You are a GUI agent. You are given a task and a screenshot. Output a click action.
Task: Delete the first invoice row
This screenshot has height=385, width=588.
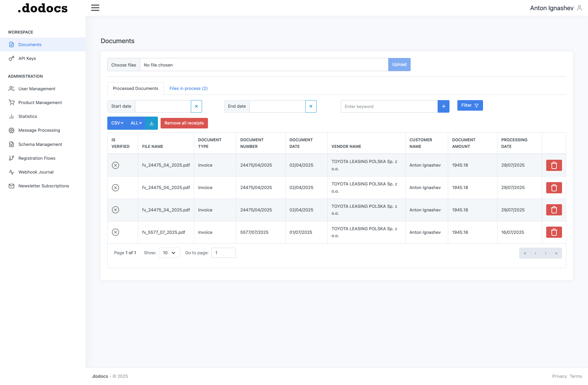[554, 165]
